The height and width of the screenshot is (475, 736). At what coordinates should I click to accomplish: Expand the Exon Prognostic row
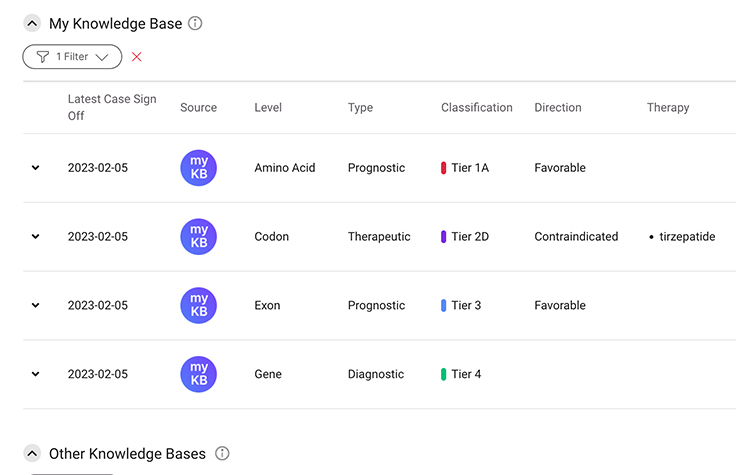click(x=36, y=305)
